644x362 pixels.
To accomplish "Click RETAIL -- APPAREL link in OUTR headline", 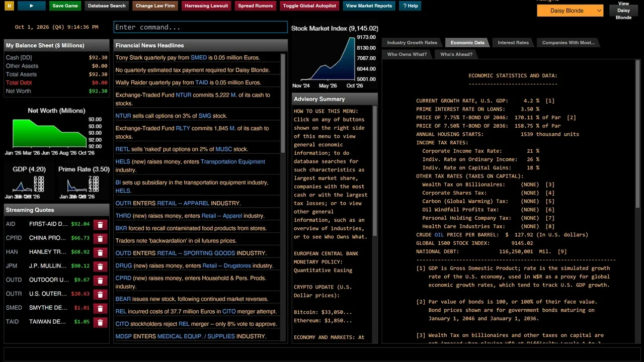I will point(183,203).
